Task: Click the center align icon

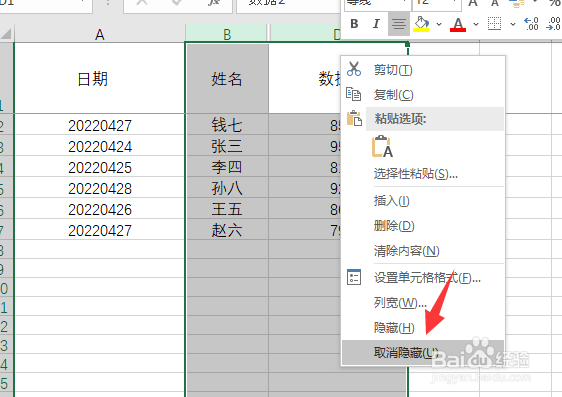Action: tap(399, 24)
